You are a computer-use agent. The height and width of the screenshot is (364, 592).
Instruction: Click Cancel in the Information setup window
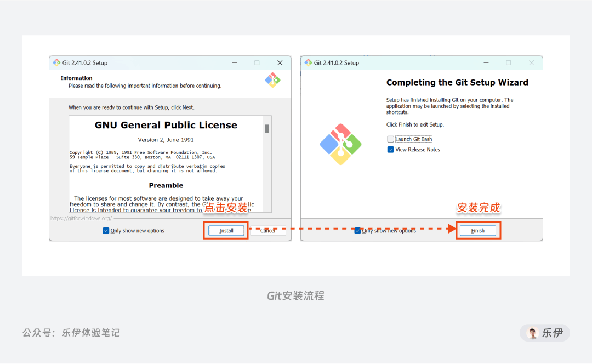click(x=267, y=230)
